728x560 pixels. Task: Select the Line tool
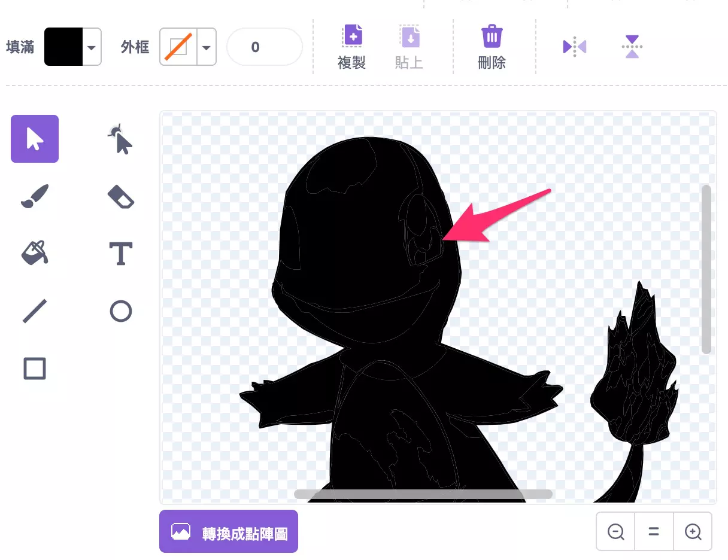(34, 311)
